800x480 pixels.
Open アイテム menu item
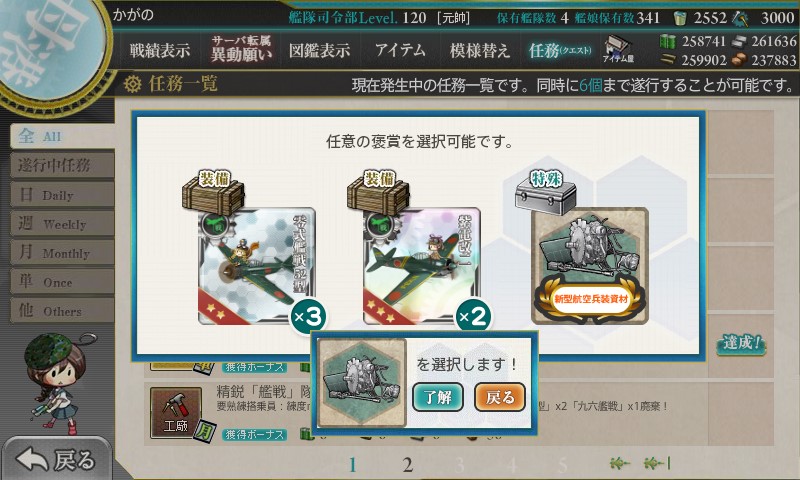click(400, 50)
